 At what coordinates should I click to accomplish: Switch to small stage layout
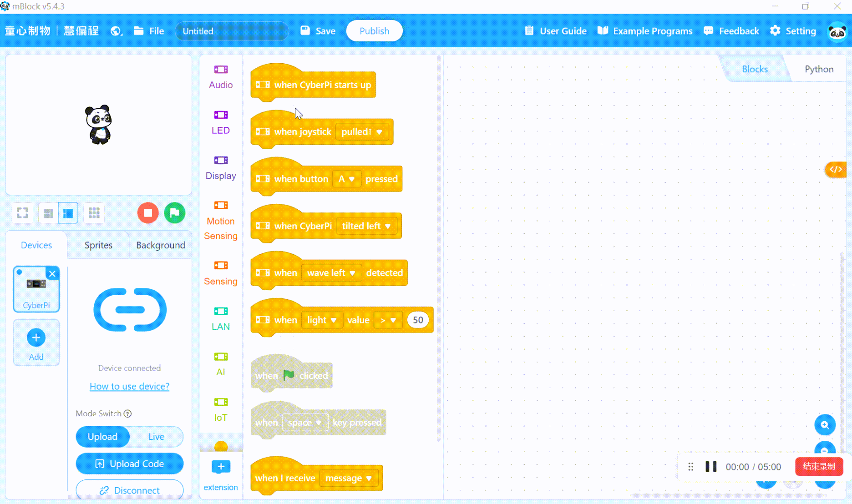click(48, 213)
